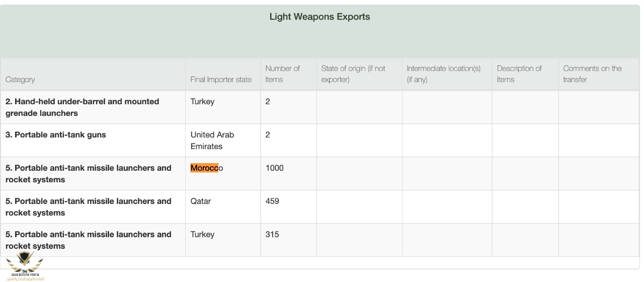Click the Number of Items column header
This screenshot has height=282, width=644.
282,74
